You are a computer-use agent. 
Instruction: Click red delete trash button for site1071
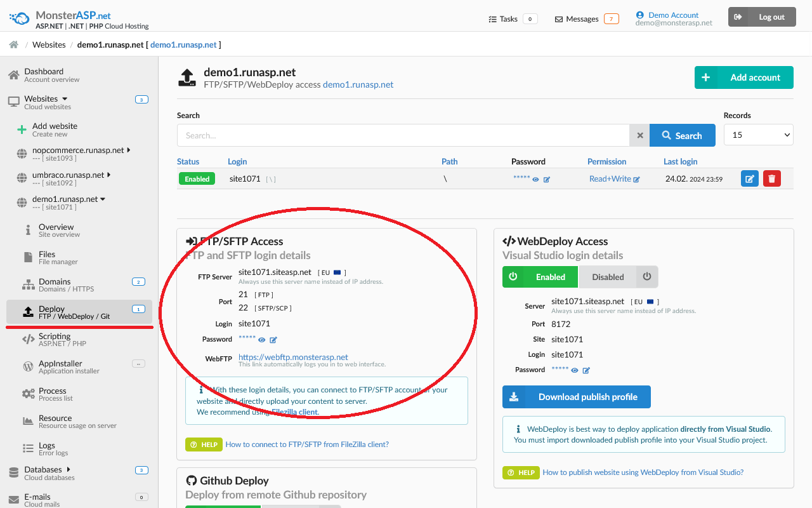click(x=772, y=178)
